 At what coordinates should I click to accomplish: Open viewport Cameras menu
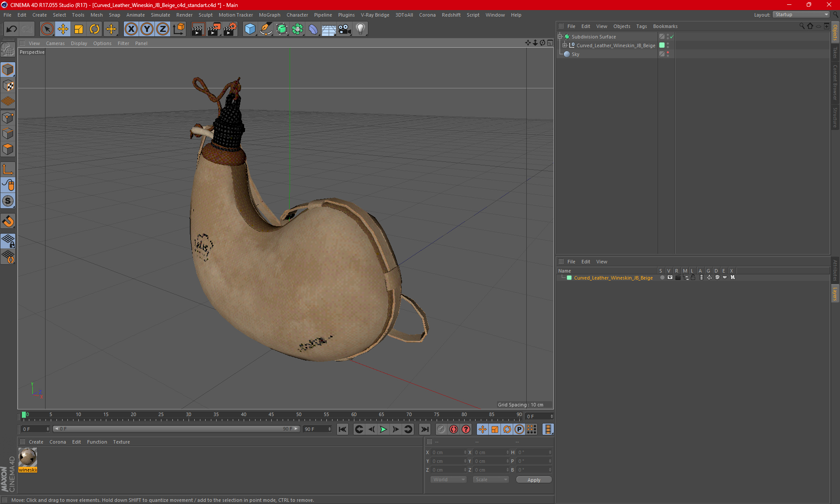point(55,43)
